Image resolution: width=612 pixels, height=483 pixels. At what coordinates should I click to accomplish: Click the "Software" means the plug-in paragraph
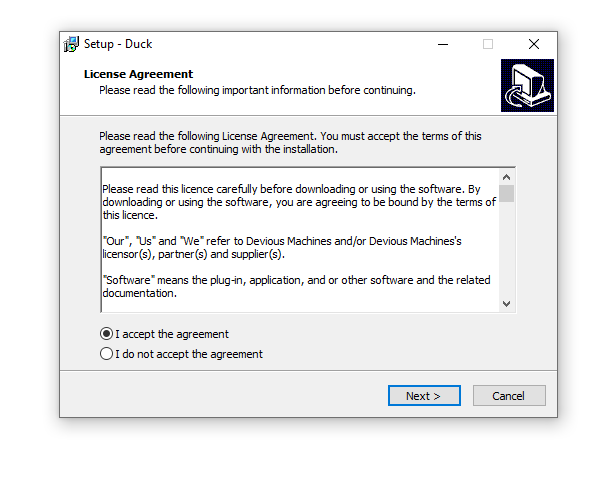[296, 287]
